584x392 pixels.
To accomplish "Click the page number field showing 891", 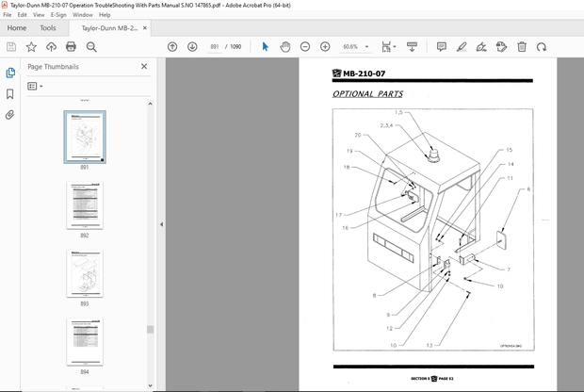I will click(215, 46).
